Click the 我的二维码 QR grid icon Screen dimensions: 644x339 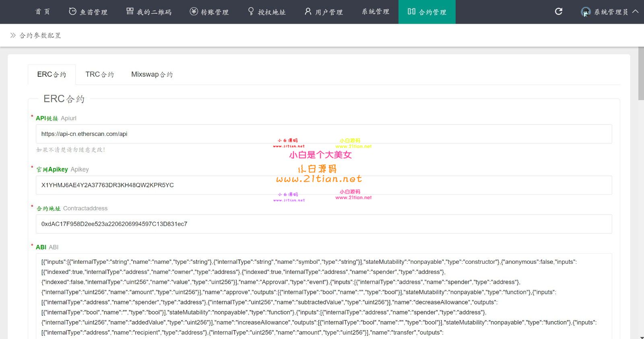[x=130, y=12]
